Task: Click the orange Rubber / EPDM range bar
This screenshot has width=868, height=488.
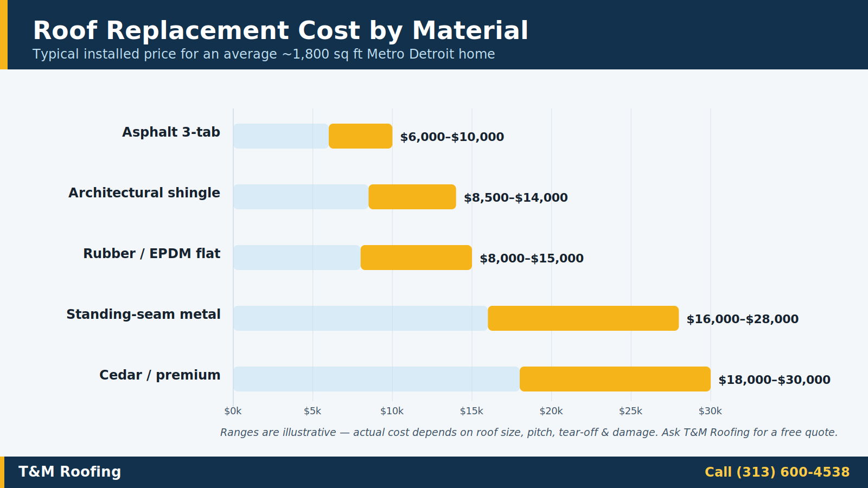Action: [416, 258]
